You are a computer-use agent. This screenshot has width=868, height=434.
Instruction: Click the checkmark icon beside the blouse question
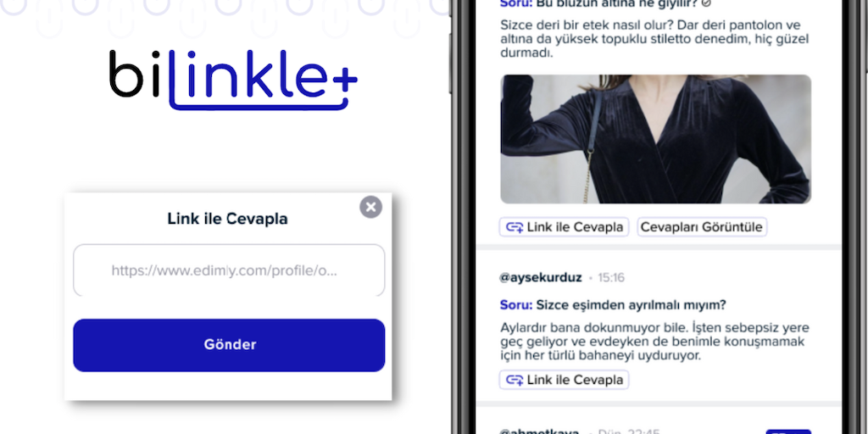[x=706, y=3]
